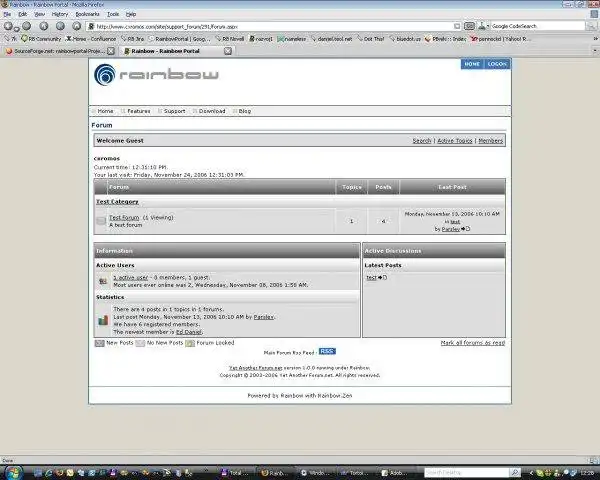Expand the bookmarks toolbar overflow chevron
600x480 pixels.
tap(595, 39)
